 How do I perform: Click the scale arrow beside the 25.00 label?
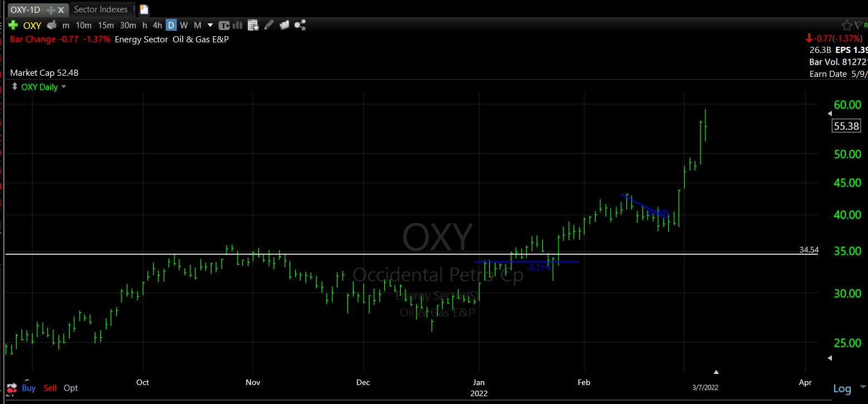pyautogui.click(x=830, y=358)
